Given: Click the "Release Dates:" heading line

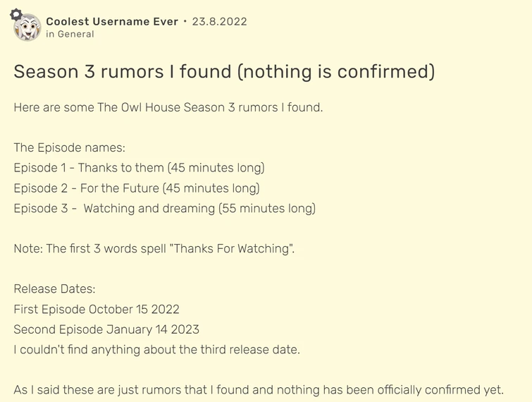Looking at the screenshot, I should click(x=54, y=289).
